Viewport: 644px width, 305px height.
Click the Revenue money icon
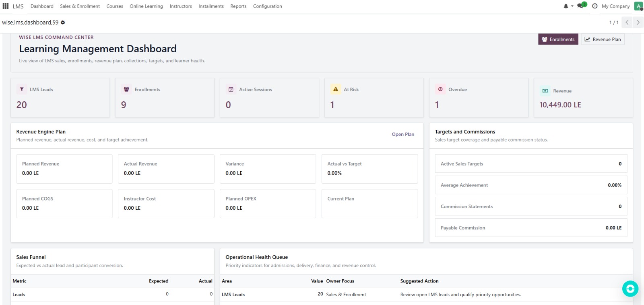click(x=545, y=91)
